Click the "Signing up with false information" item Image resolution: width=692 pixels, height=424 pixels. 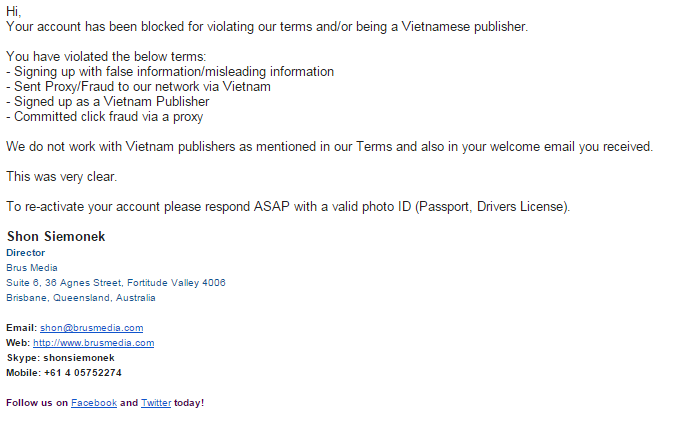172,71
